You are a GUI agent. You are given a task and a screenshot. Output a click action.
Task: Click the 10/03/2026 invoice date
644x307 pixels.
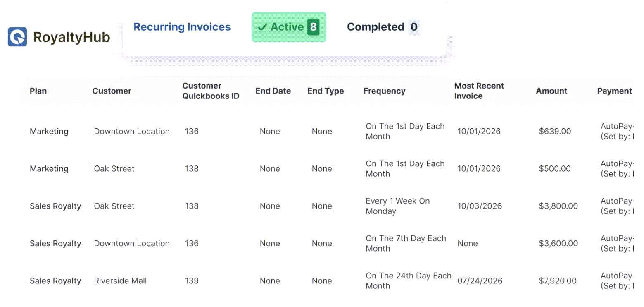point(480,206)
